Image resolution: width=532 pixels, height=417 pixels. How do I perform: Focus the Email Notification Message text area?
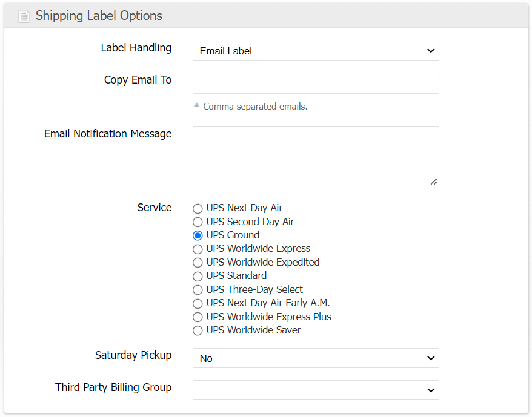(315, 156)
